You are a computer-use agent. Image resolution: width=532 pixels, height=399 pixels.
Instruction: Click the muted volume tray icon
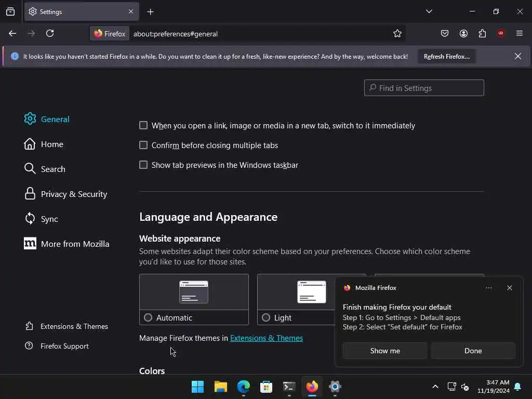click(465, 387)
